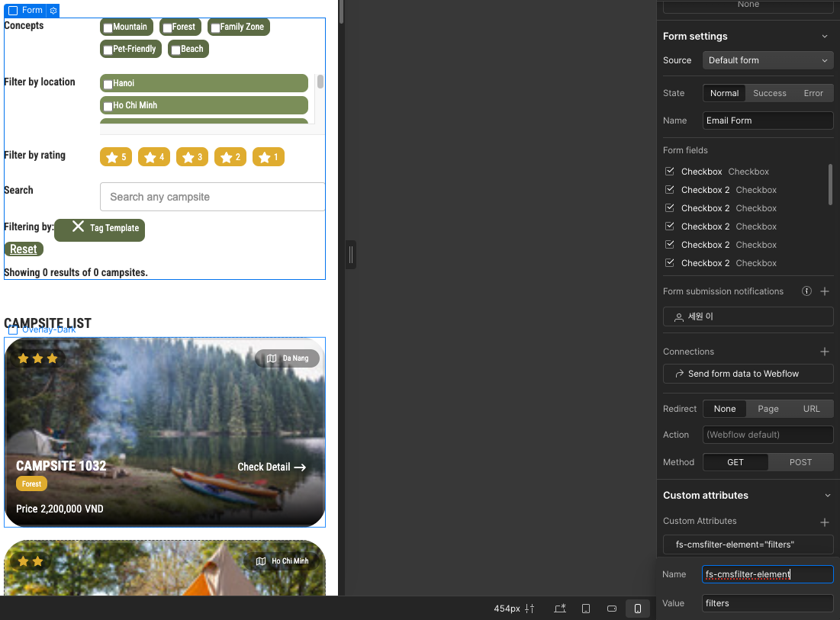
Task: Select the Form element label tag
Action: [26, 10]
